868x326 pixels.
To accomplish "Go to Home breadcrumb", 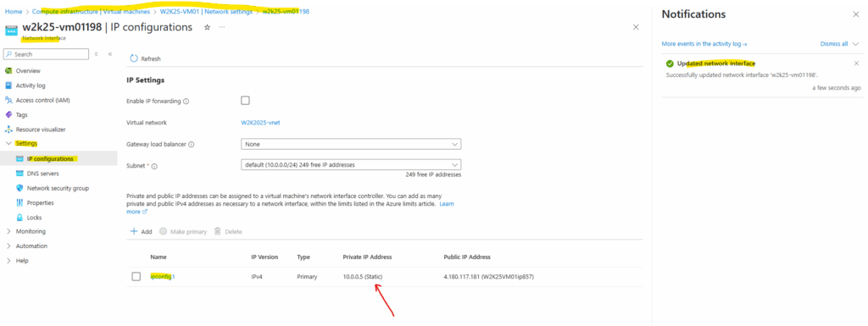I will click(14, 11).
